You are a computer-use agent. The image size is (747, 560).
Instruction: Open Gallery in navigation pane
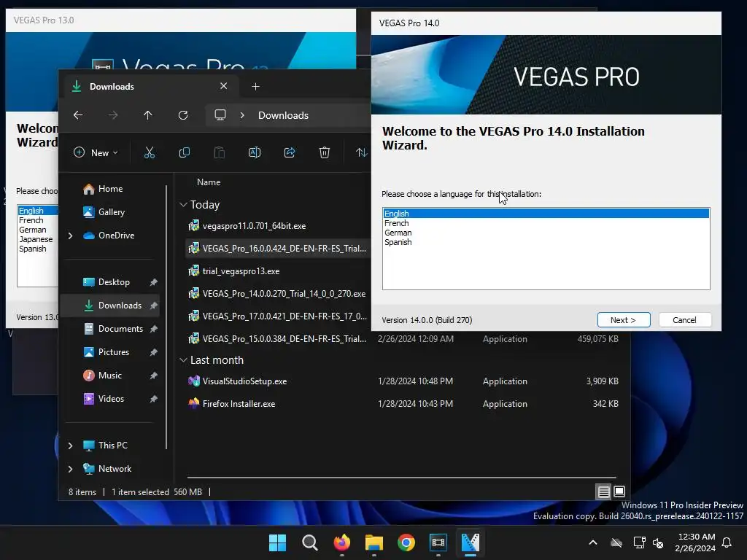[x=104, y=212]
